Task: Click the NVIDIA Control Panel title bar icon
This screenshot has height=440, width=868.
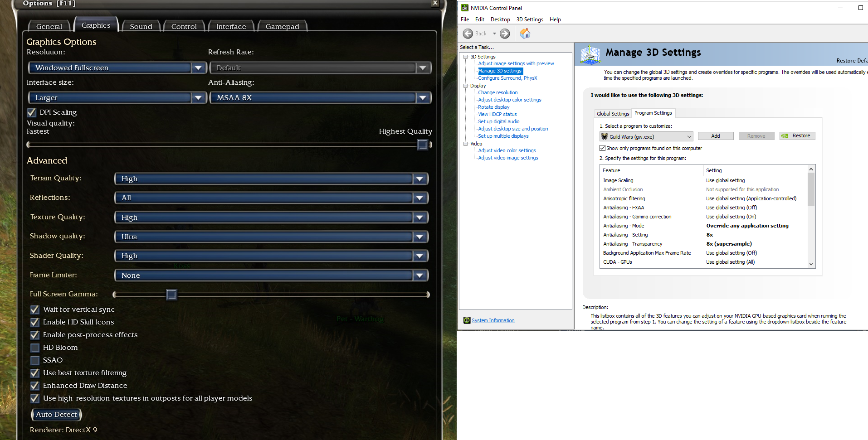Action: tap(465, 8)
